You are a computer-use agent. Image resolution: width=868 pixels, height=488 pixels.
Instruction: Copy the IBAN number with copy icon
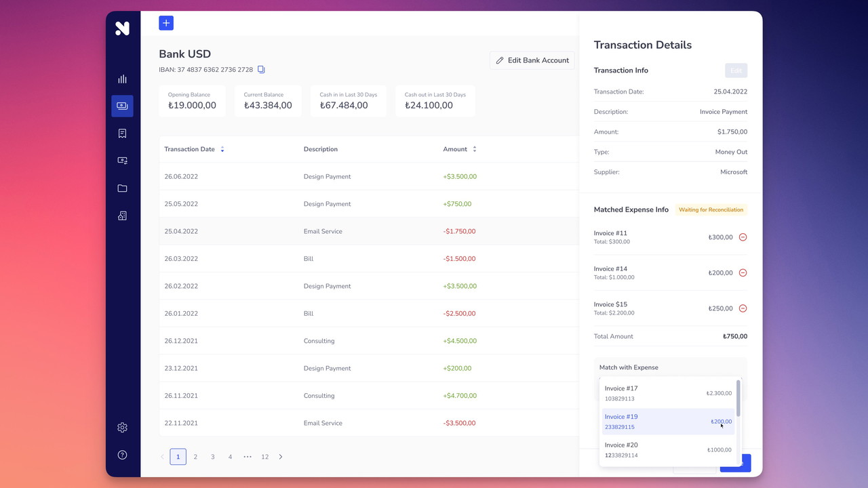[x=261, y=70]
